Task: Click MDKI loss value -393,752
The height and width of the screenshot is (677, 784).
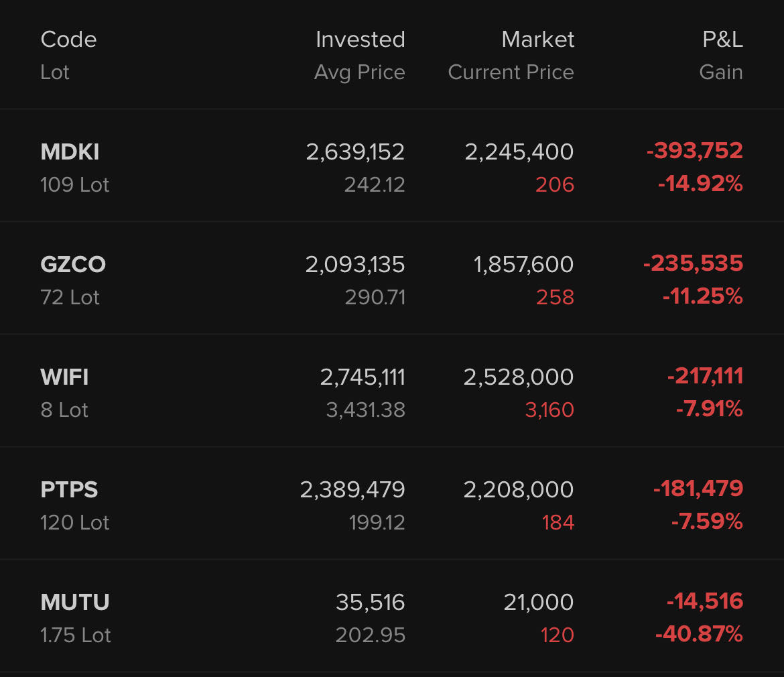Action: [694, 151]
